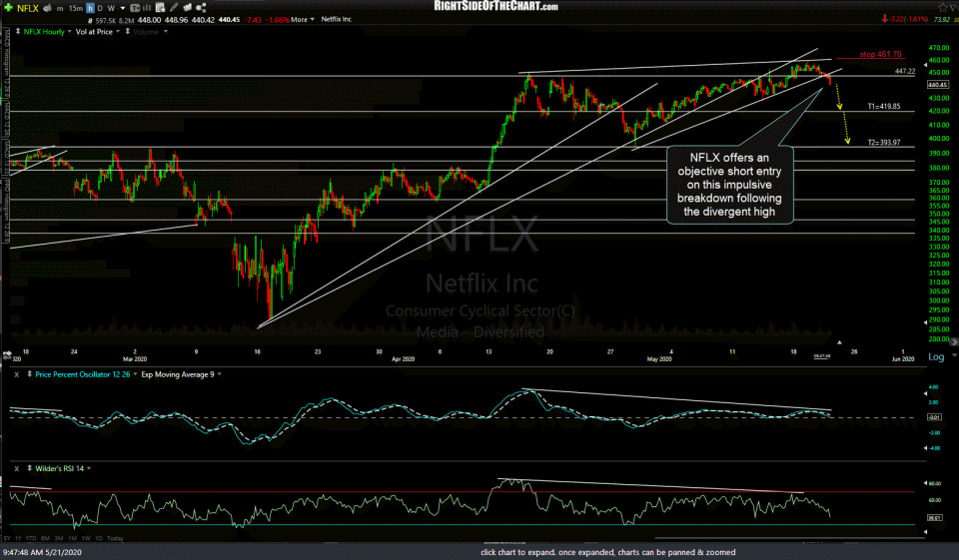Click the notes/folder icon in toolbar

click(x=187, y=8)
